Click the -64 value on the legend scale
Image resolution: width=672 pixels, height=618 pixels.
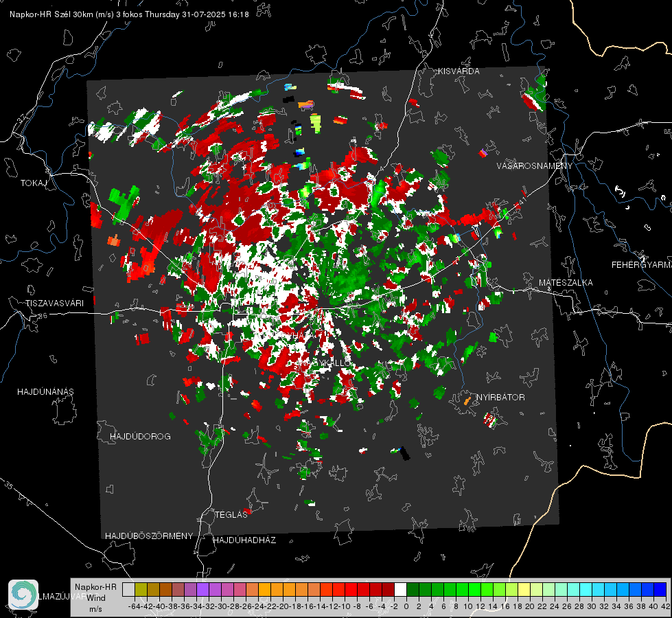point(135,606)
